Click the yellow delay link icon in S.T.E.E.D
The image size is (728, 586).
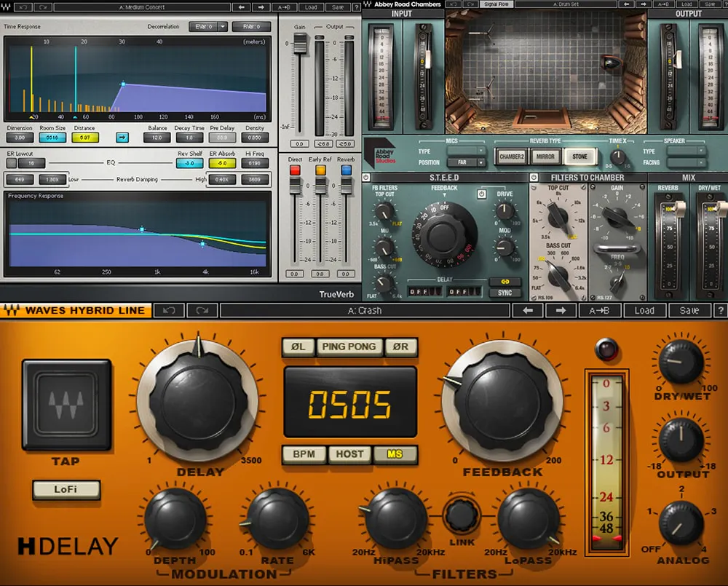point(505,282)
